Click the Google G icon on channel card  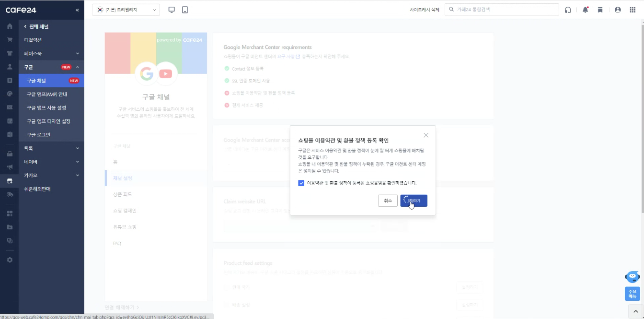146,73
